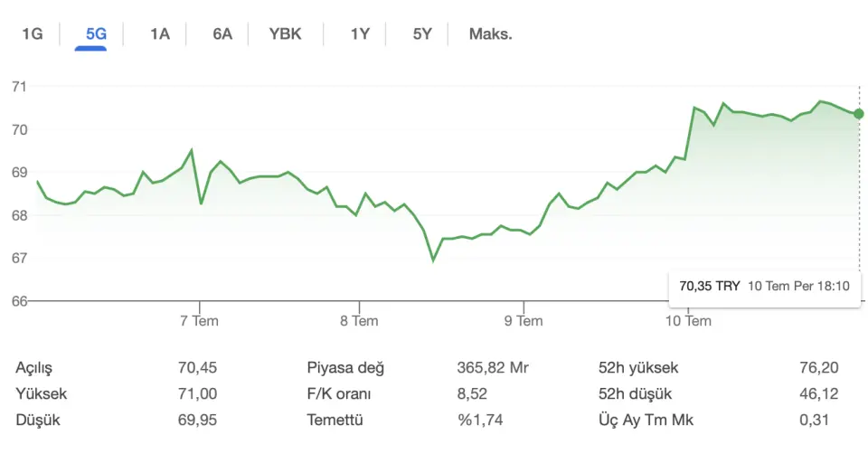
Task: Click the Piyasa değ value 365,82 Mr
Action: 493,367
